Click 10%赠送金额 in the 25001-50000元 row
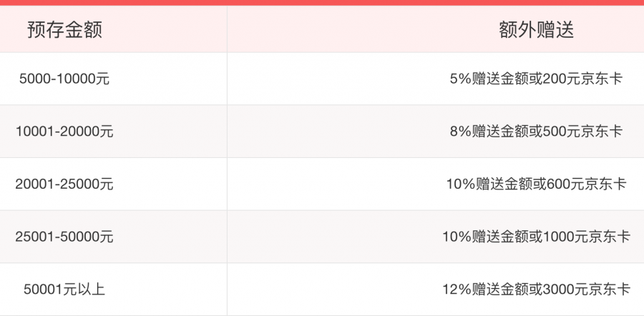 487,237
